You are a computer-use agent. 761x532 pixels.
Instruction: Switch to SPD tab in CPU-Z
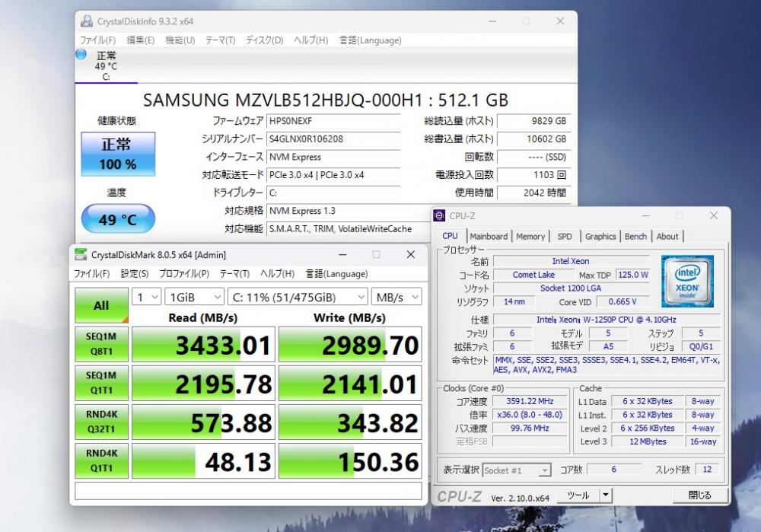click(565, 237)
